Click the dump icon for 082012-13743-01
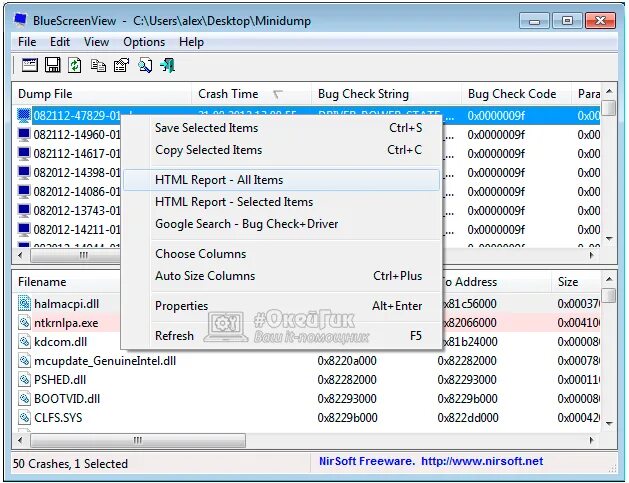 pyautogui.click(x=24, y=211)
